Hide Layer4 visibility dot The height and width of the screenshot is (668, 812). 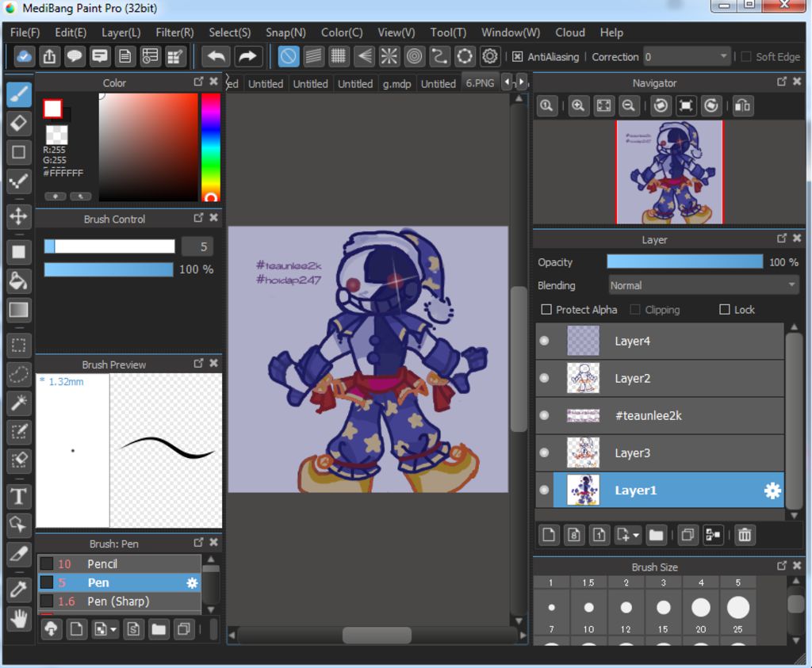[x=544, y=341]
